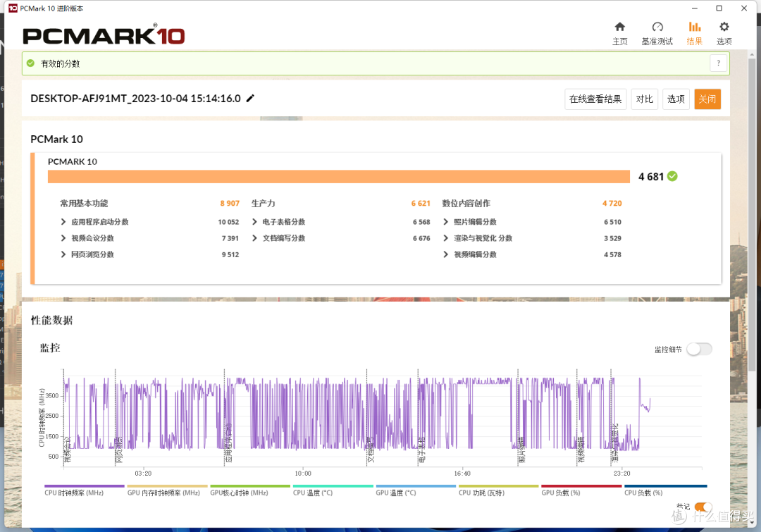This screenshot has width=761, height=532.
Task: Expand 文档编写分数 row
Action: tap(255, 238)
